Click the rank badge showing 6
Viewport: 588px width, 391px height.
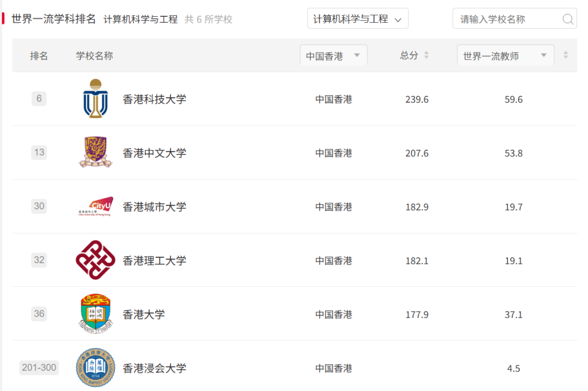[x=39, y=99]
